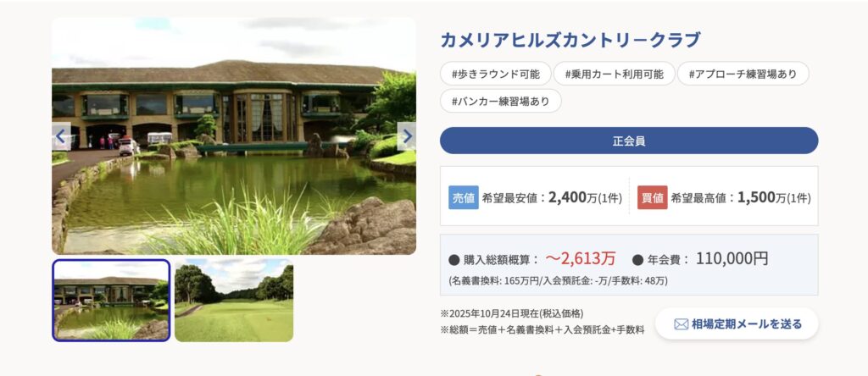Click the 2,400万 lowest asking price
The width and height of the screenshot is (868, 376).
pos(573,197)
